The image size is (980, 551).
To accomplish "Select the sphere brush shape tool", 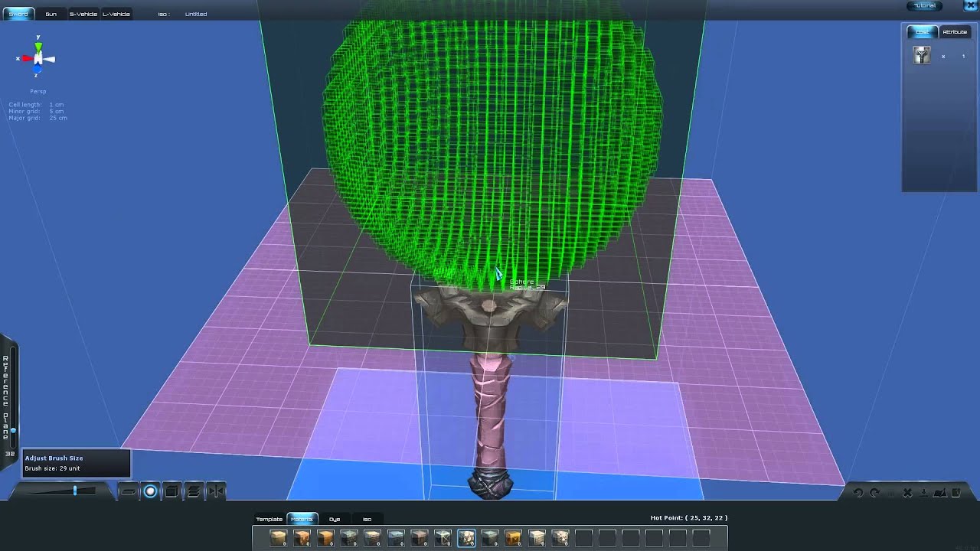I will (x=150, y=491).
